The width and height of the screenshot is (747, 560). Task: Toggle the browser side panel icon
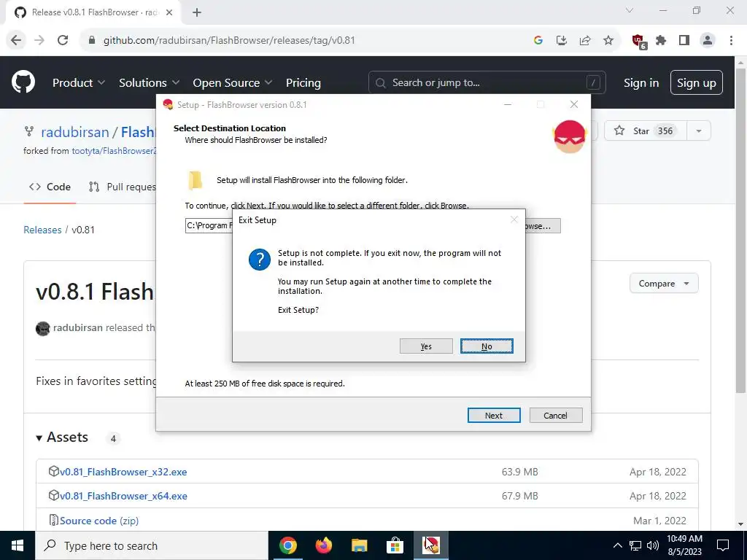click(684, 41)
